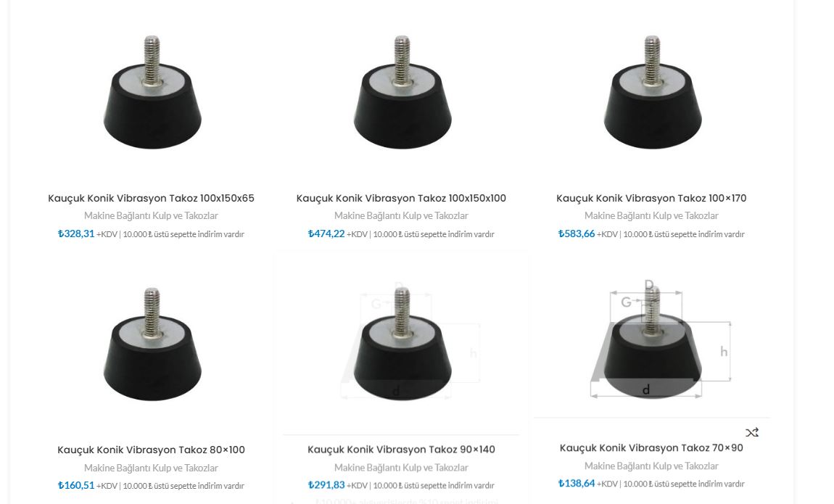Click the 100×170 takoz product image

(x=652, y=92)
